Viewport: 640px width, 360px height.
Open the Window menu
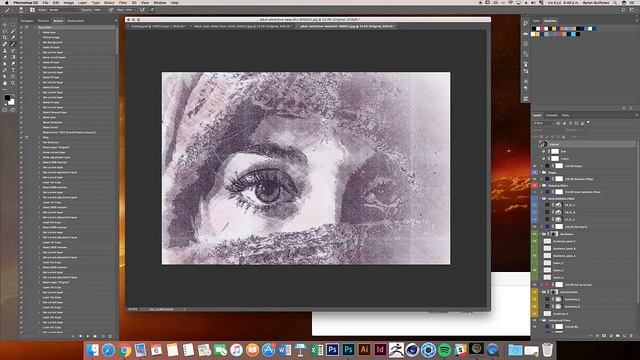(x=160, y=2)
